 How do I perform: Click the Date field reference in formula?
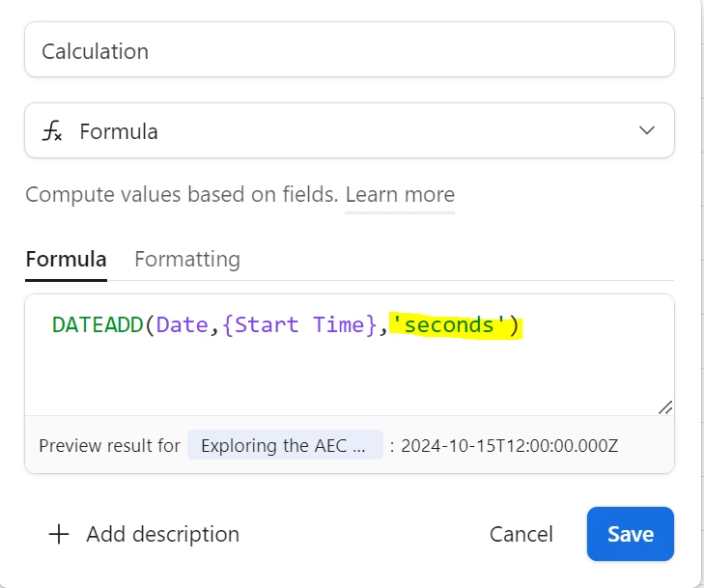[x=182, y=325]
